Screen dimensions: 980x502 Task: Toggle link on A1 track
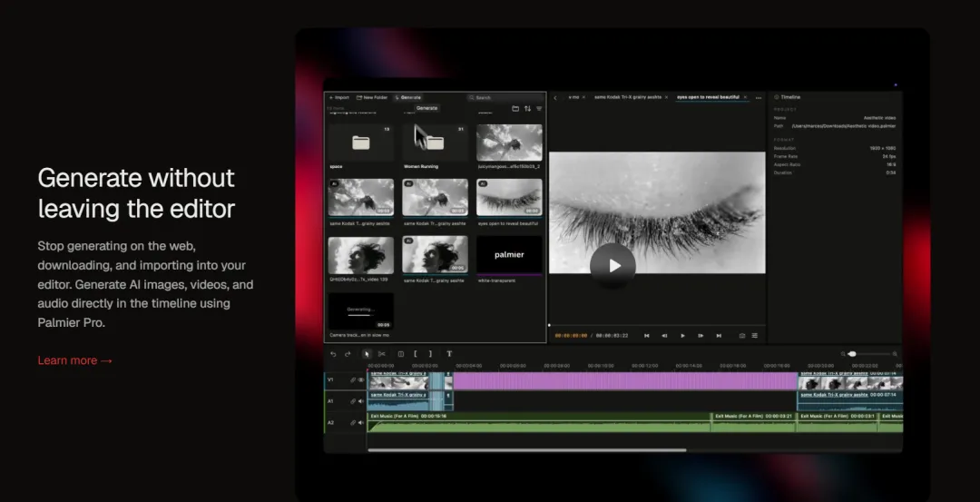tap(352, 401)
